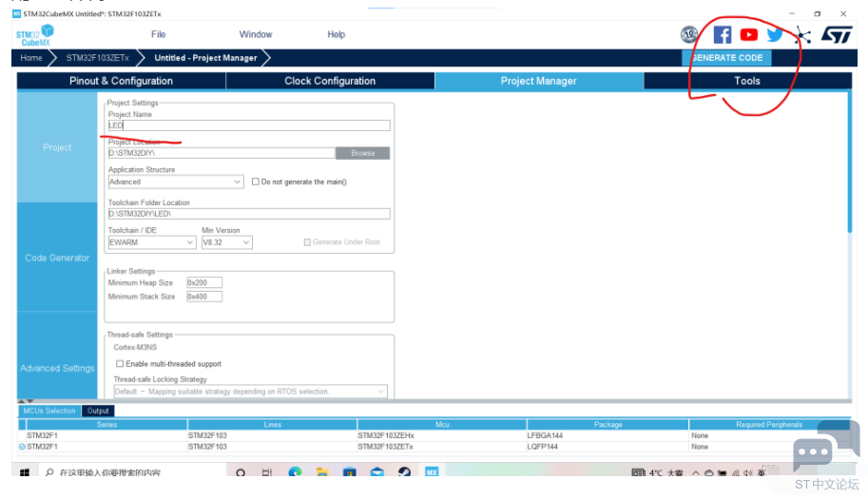Show hidden system tray icons chevron
This screenshot has height=499, width=868.
[x=696, y=473]
